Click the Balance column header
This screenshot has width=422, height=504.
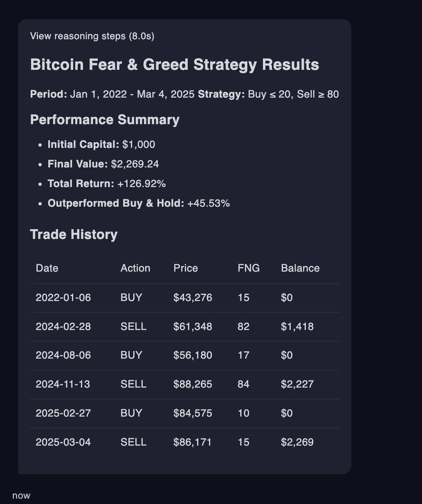300,268
